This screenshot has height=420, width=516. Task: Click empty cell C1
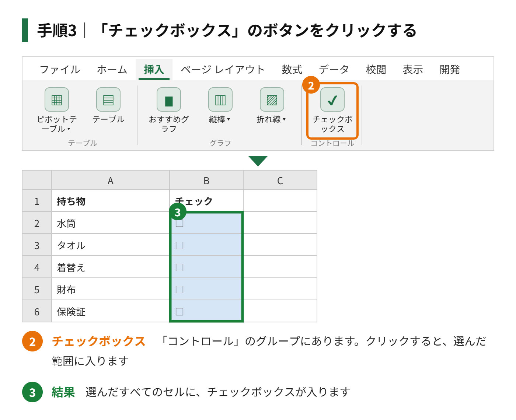coord(280,201)
